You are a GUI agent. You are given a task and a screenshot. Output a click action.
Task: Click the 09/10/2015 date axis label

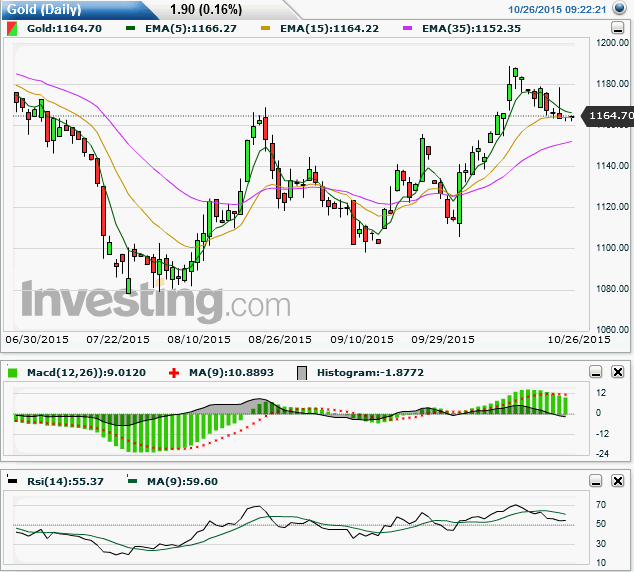[362, 340]
